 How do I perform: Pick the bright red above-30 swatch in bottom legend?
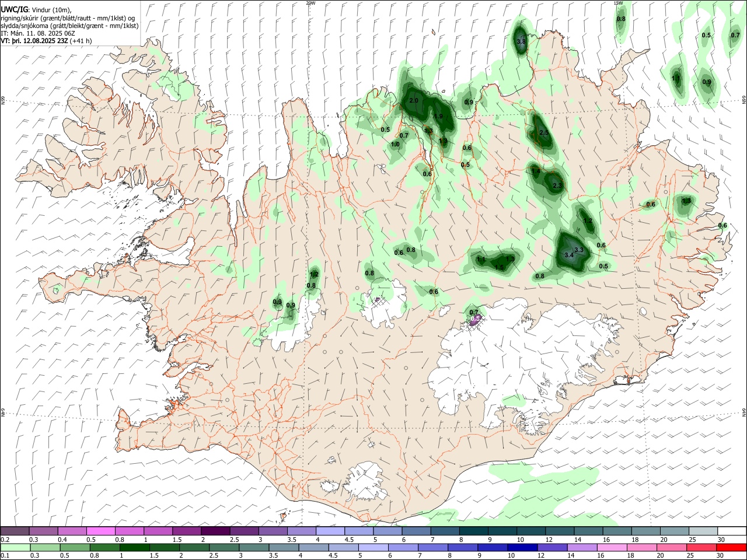[731, 548]
